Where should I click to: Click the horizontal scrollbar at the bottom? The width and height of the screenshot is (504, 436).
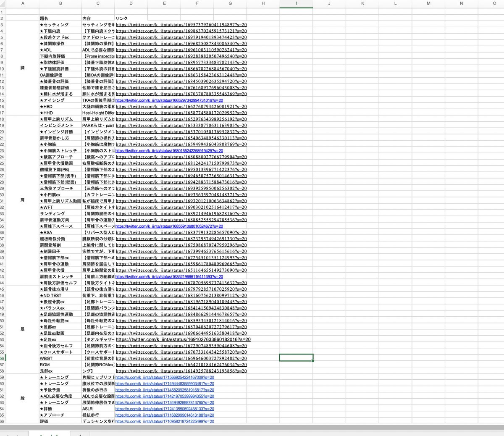[x=252, y=427]
